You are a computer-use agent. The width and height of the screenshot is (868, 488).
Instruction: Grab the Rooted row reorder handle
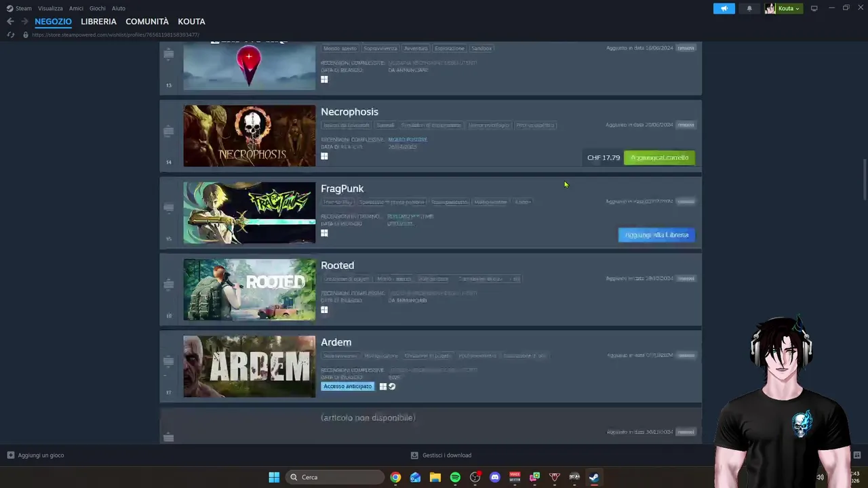[169, 284]
